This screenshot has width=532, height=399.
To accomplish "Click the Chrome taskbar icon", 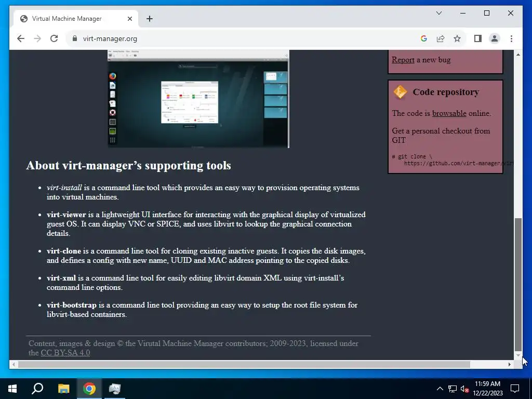I will click(x=89, y=389).
